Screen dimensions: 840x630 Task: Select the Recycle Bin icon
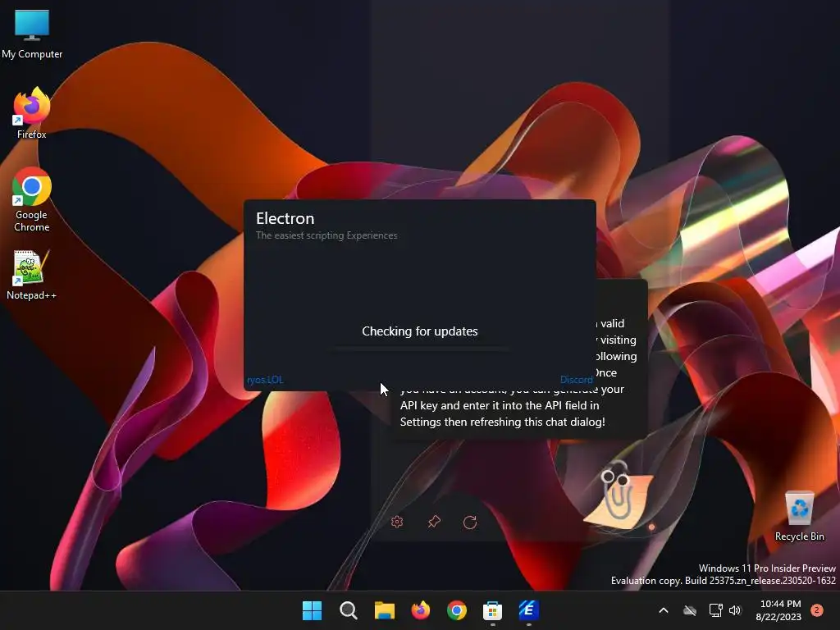[799, 516]
